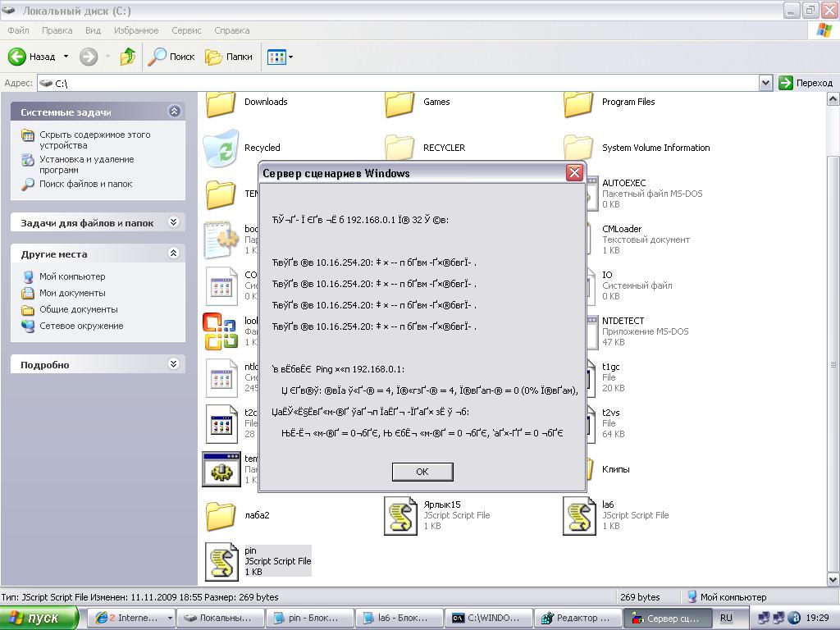Click the Back arrow toolbar icon
Viewport: 840px width, 630px height.
18,57
